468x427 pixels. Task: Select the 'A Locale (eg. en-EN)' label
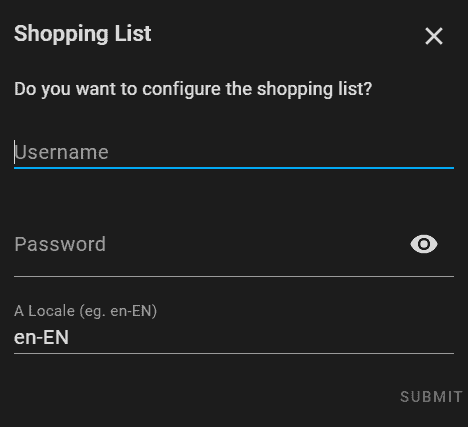(x=85, y=311)
